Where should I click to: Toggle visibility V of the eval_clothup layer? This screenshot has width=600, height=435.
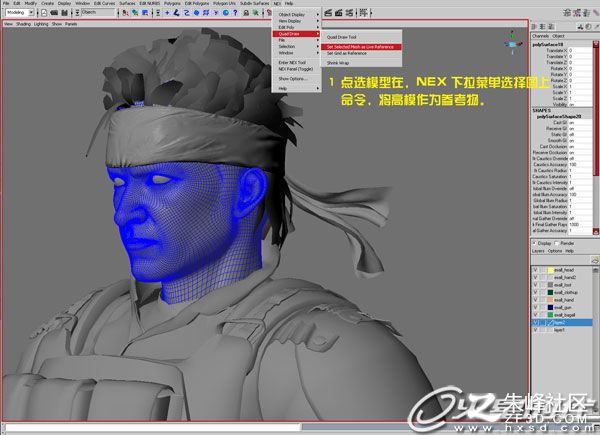[x=535, y=292]
